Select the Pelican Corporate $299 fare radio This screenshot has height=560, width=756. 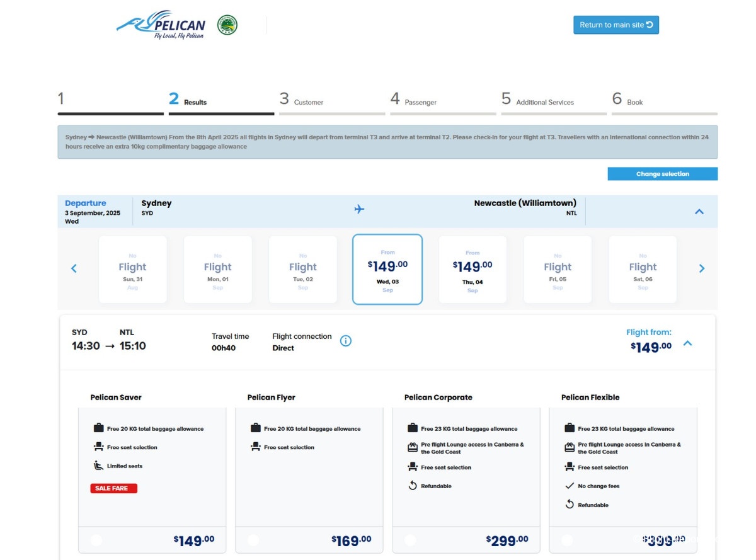click(410, 540)
